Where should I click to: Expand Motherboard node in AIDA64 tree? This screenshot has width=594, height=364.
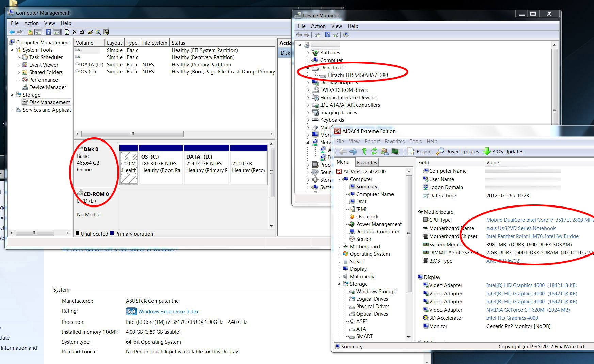coord(339,247)
